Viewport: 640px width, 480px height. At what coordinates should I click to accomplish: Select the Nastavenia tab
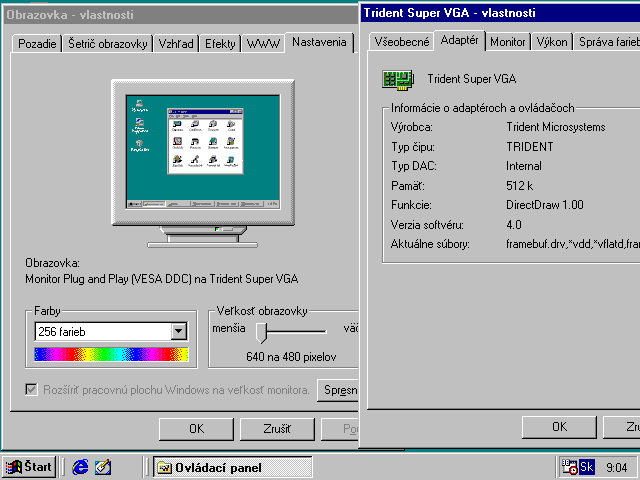(x=319, y=42)
